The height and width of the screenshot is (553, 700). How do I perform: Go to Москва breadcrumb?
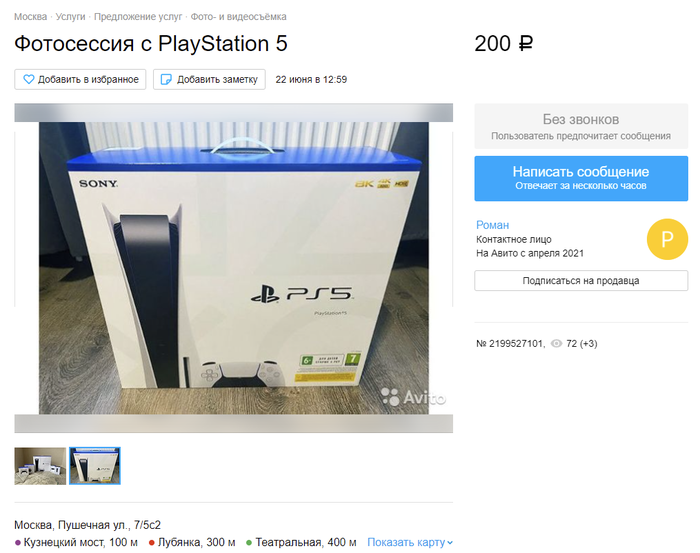(x=30, y=17)
